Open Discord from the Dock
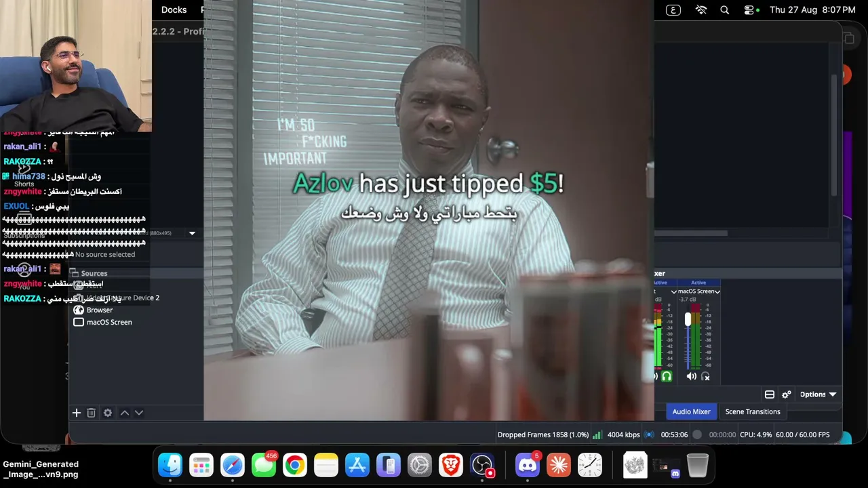 coord(528,465)
